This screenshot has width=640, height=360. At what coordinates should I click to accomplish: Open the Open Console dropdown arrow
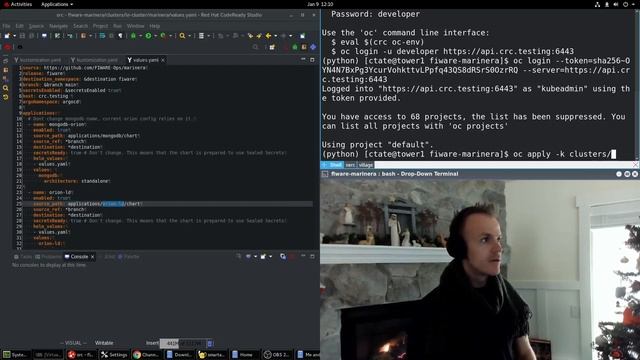coord(270,257)
